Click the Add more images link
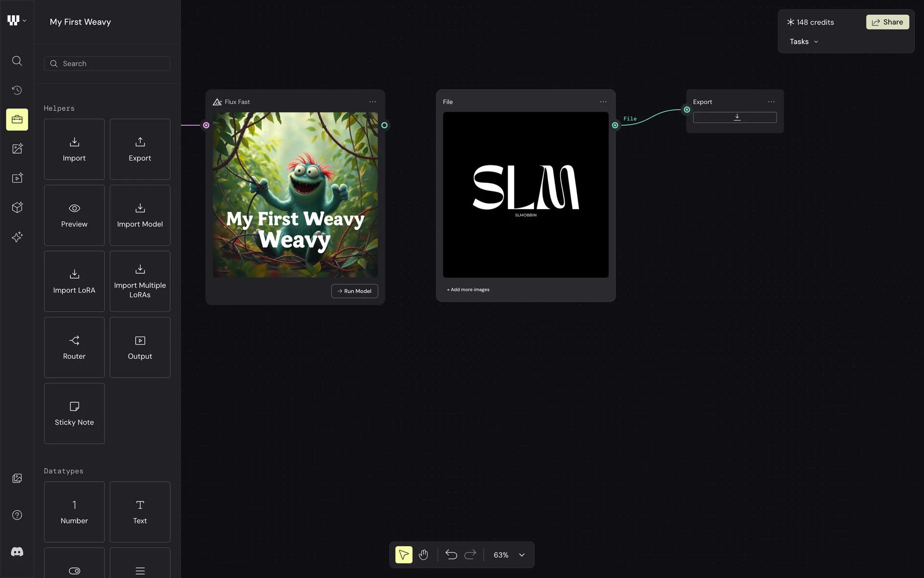 468,289
